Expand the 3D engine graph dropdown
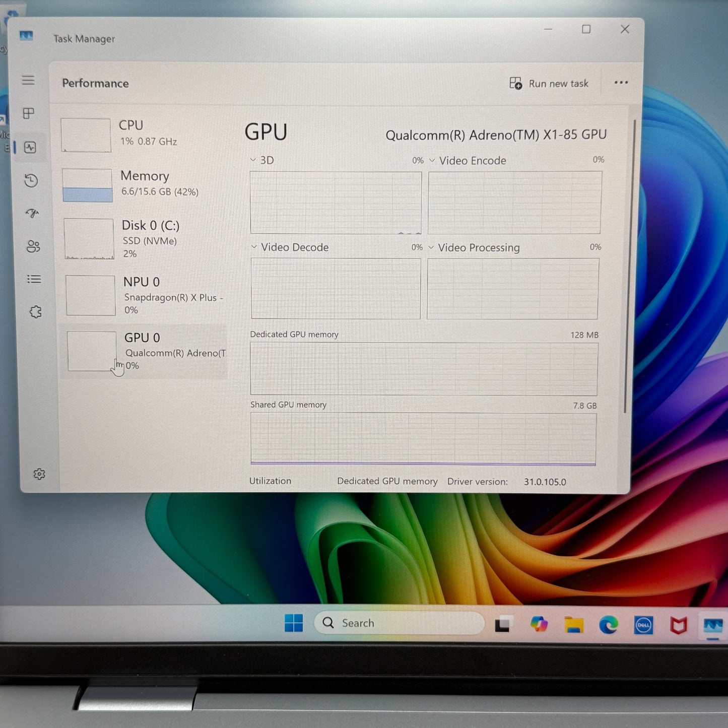 (253, 160)
